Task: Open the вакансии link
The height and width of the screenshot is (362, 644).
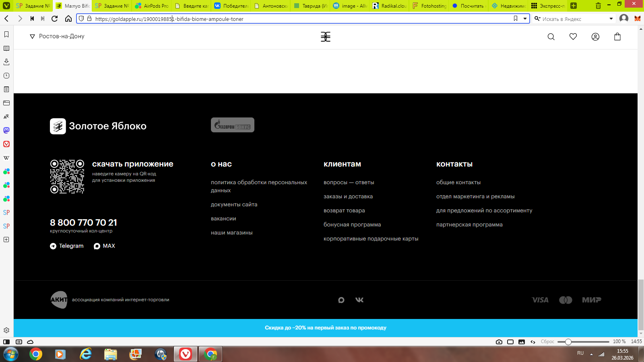Action: 223,219
